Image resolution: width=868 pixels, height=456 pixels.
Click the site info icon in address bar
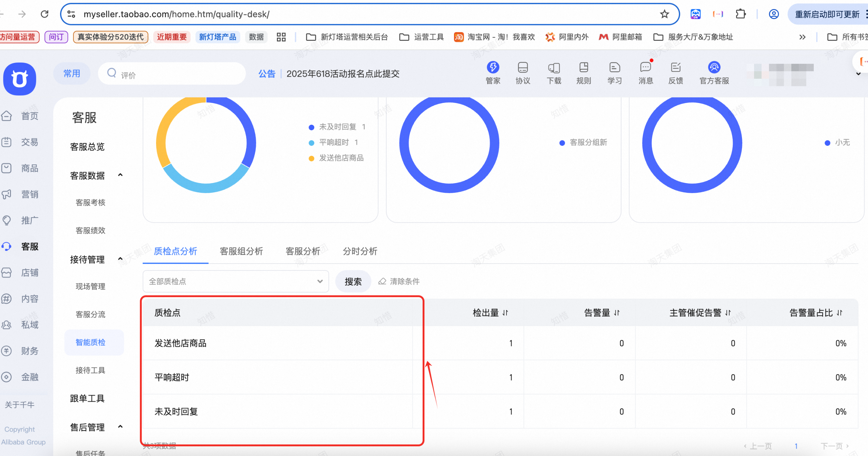(71, 14)
